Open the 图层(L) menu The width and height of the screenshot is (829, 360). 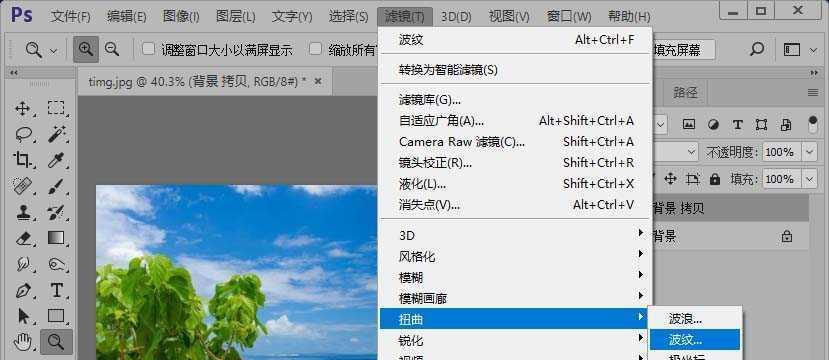(x=236, y=17)
